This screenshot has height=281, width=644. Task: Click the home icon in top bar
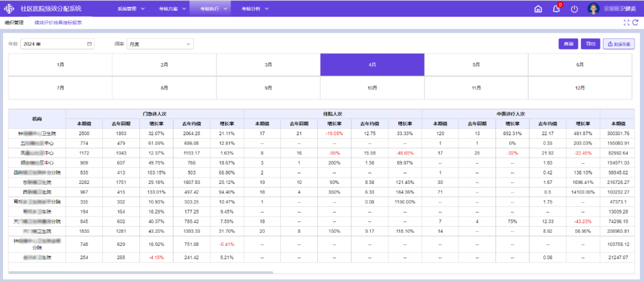[x=538, y=9]
